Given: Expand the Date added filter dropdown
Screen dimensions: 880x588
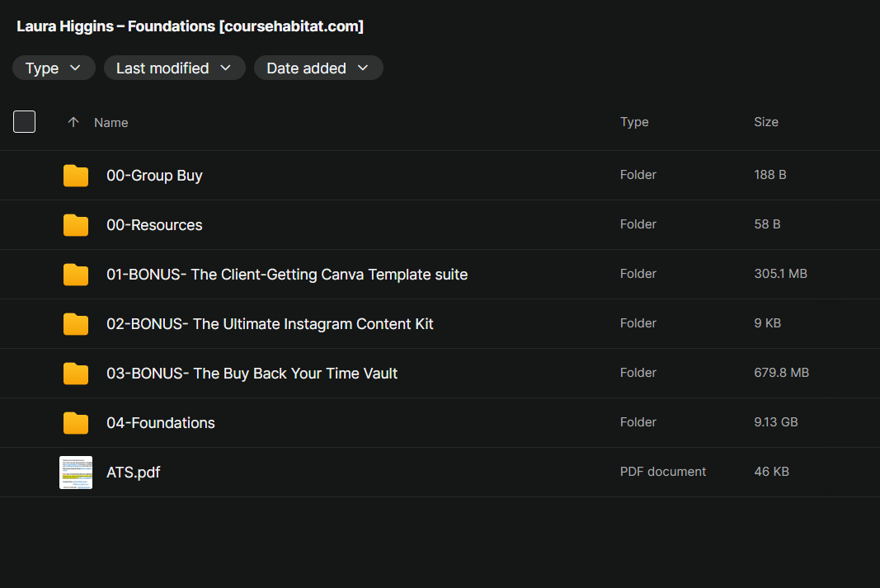Looking at the screenshot, I should 319,68.
